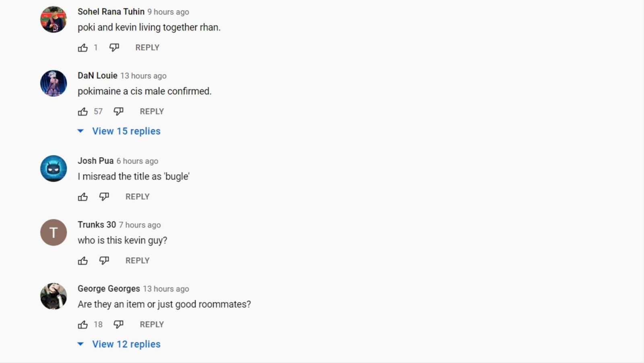Dislike Trunks 30's comment
644x363 pixels.
click(104, 261)
